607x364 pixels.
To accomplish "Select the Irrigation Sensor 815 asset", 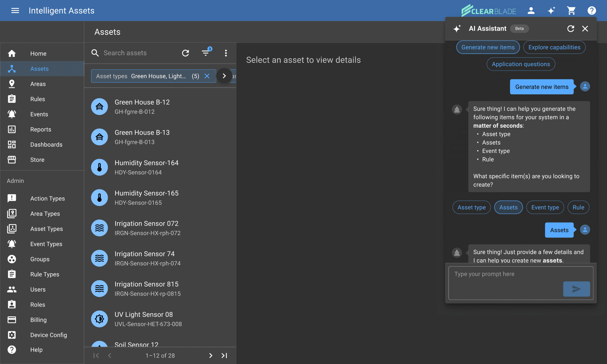I will 146,288.
